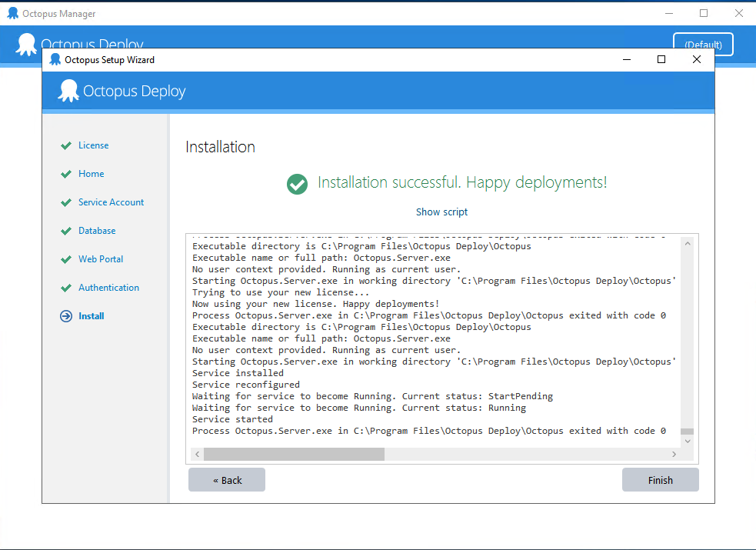
Task: Select the Install step
Action: (91, 315)
